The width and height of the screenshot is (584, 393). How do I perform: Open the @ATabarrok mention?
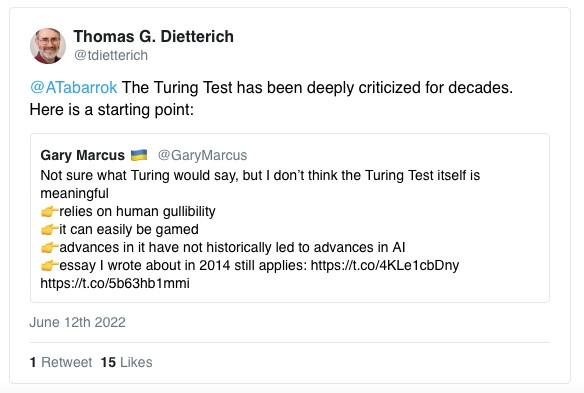(73, 88)
